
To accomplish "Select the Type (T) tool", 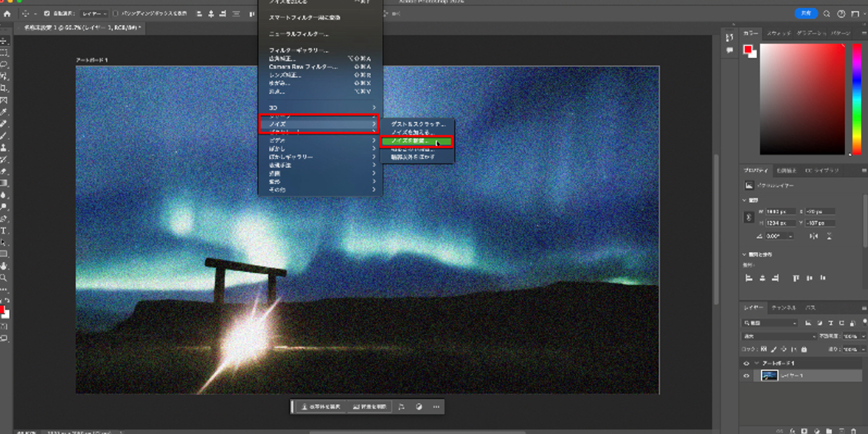I will (x=5, y=230).
